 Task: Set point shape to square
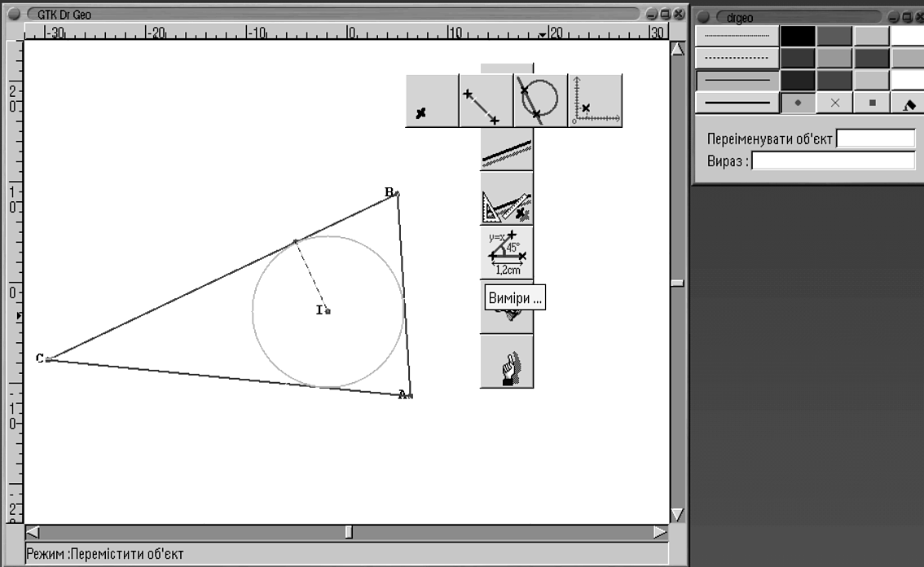point(872,103)
